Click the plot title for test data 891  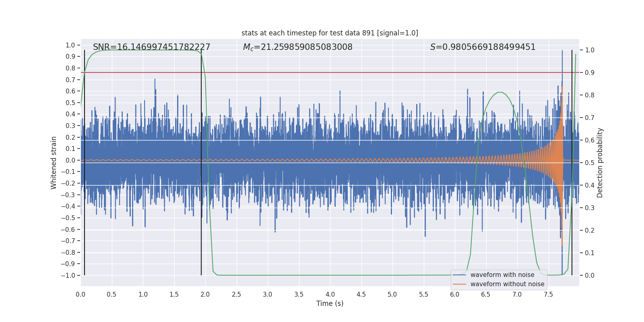point(330,33)
